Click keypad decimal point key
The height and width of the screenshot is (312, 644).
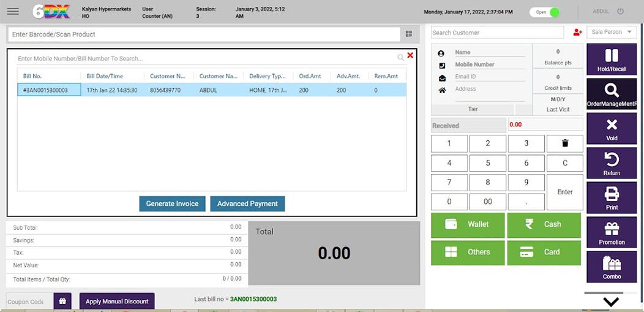[526, 202]
